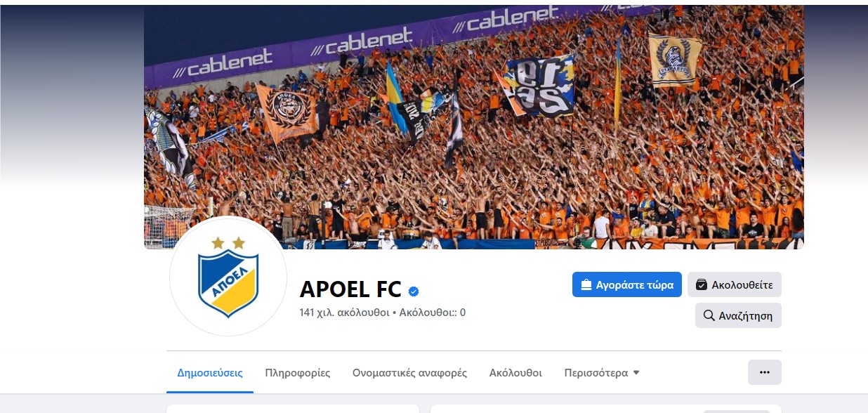Open the 141 χιλ. ακόλουθοι followers link
The width and height of the screenshot is (868, 413).
coord(344,313)
